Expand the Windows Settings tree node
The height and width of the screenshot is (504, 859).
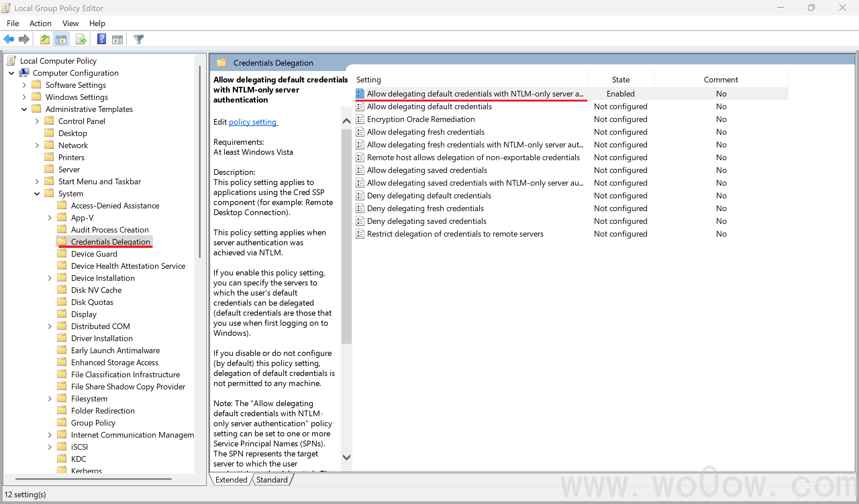point(24,97)
